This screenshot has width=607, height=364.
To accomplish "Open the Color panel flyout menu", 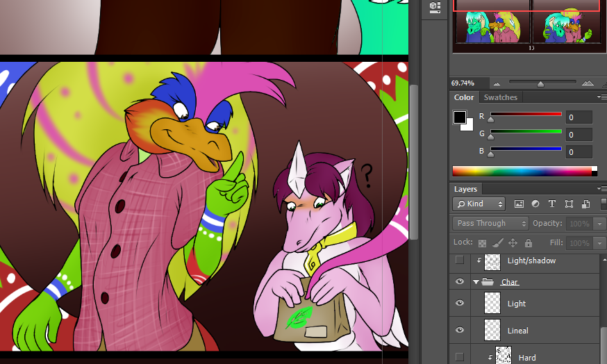I will pos(601,97).
